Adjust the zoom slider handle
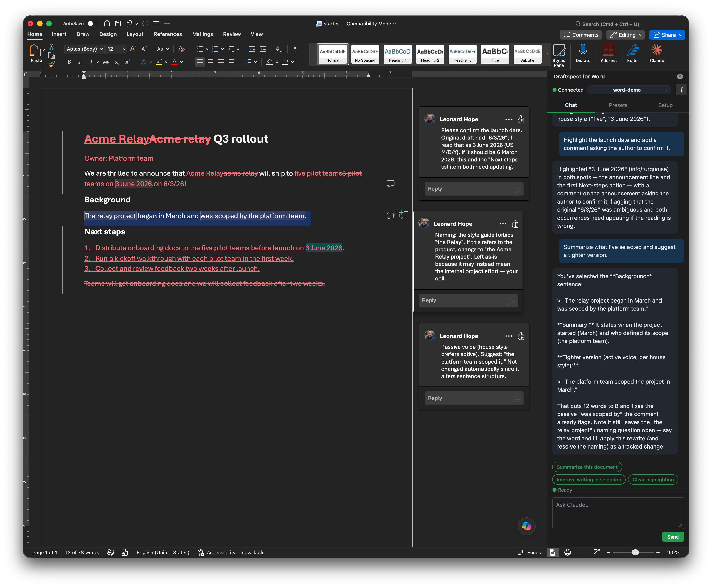Screen dimensions: 712x588 tap(635, 553)
